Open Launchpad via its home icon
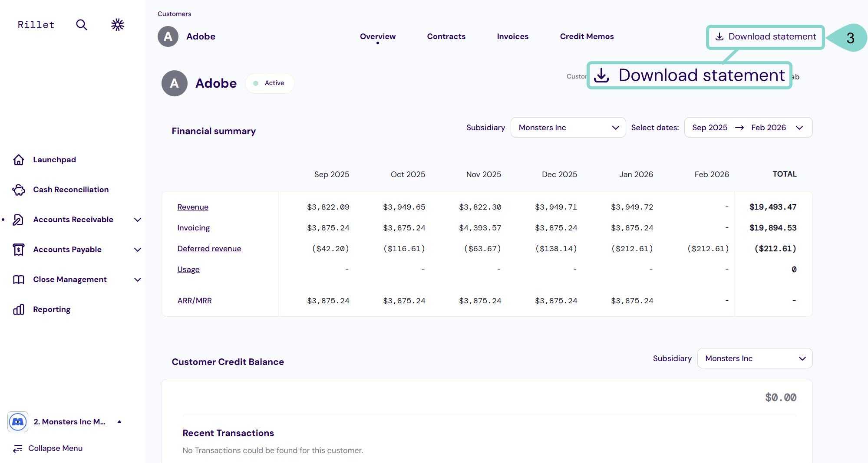The height and width of the screenshot is (463, 868). coord(19,160)
